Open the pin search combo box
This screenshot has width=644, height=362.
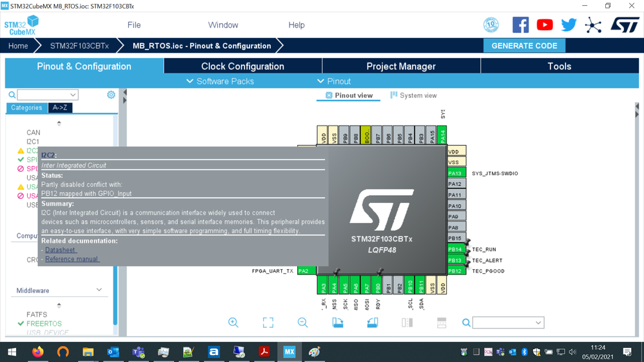508,323
